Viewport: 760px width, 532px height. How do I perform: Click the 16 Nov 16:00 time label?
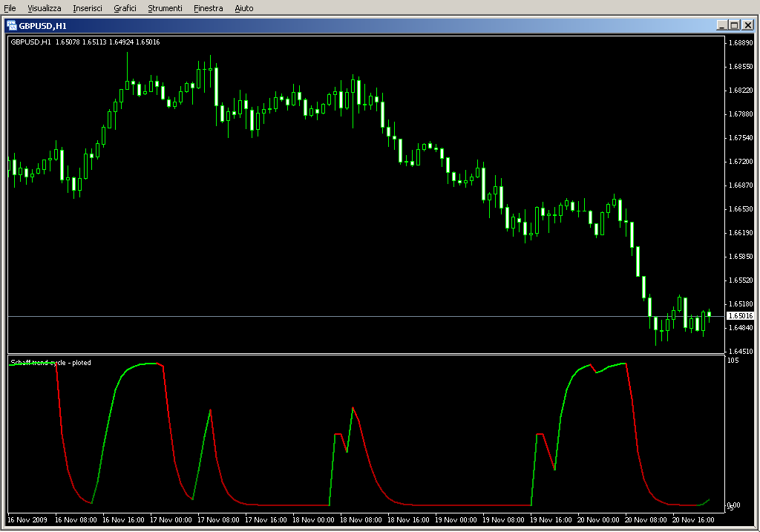coord(123,520)
